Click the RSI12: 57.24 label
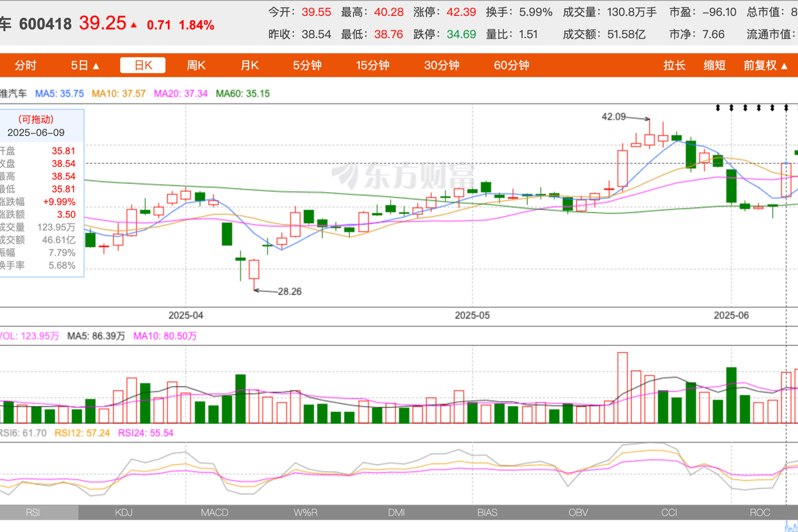 point(82,433)
